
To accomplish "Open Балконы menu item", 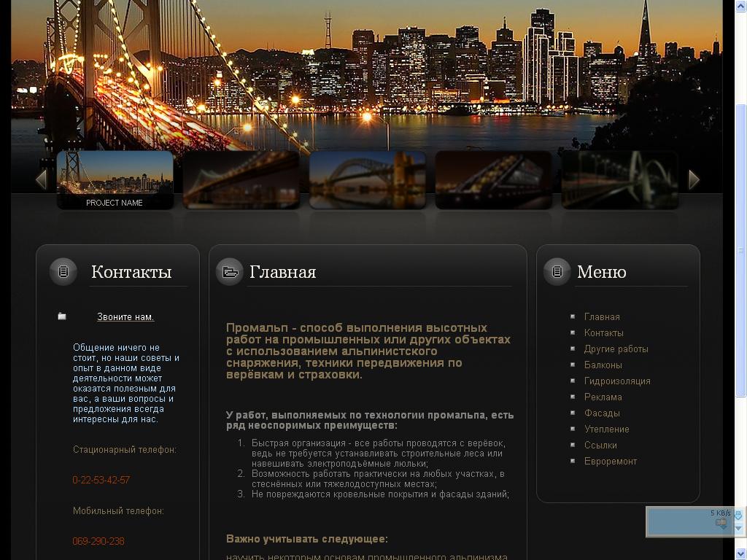I will tap(603, 365).
